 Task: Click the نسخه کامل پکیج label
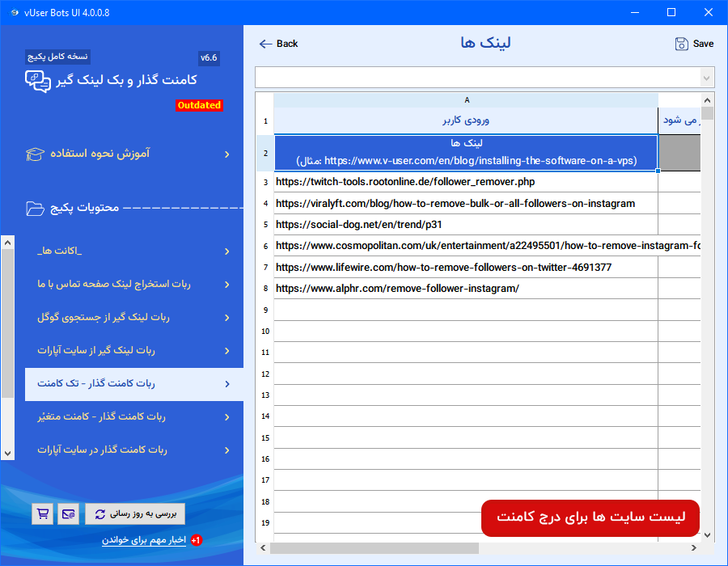pyautogui.click(x=57, y=57)
